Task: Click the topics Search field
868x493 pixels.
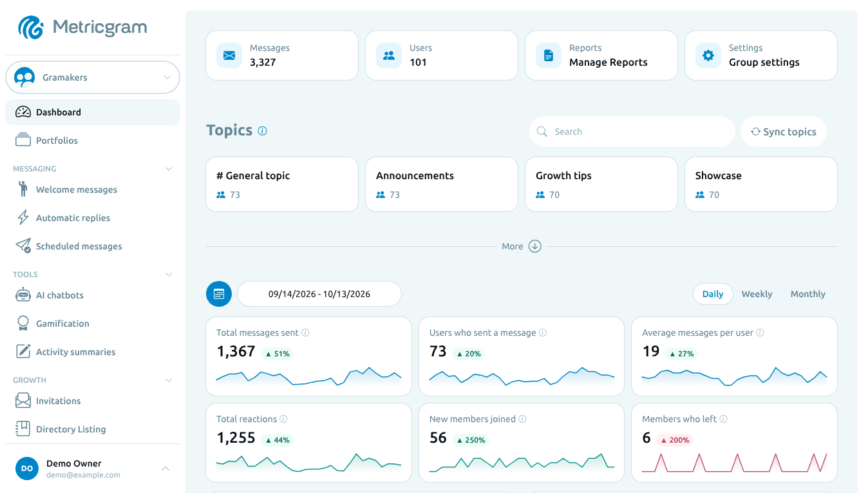Action: click(632, 131)
